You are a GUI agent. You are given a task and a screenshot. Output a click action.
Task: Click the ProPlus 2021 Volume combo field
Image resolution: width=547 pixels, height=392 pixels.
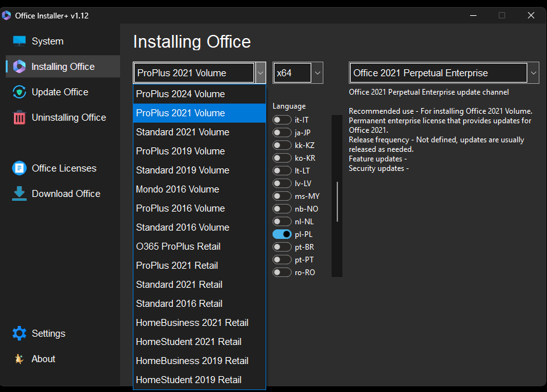tap(199, 73)
